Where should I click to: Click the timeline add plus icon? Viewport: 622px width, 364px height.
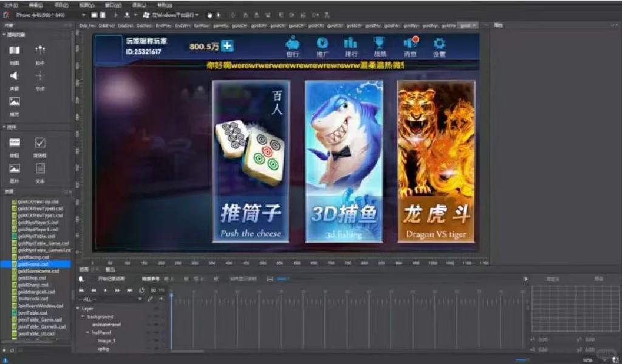(160, 299)
